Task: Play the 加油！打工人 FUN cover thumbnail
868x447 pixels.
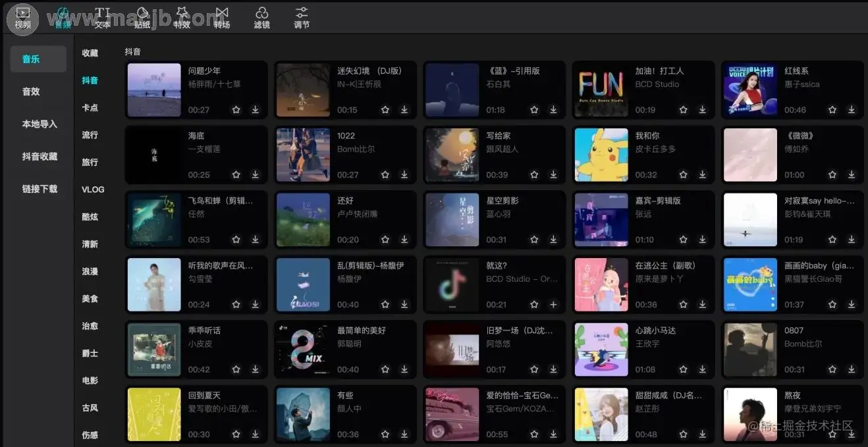Action: tap(601, 90)
